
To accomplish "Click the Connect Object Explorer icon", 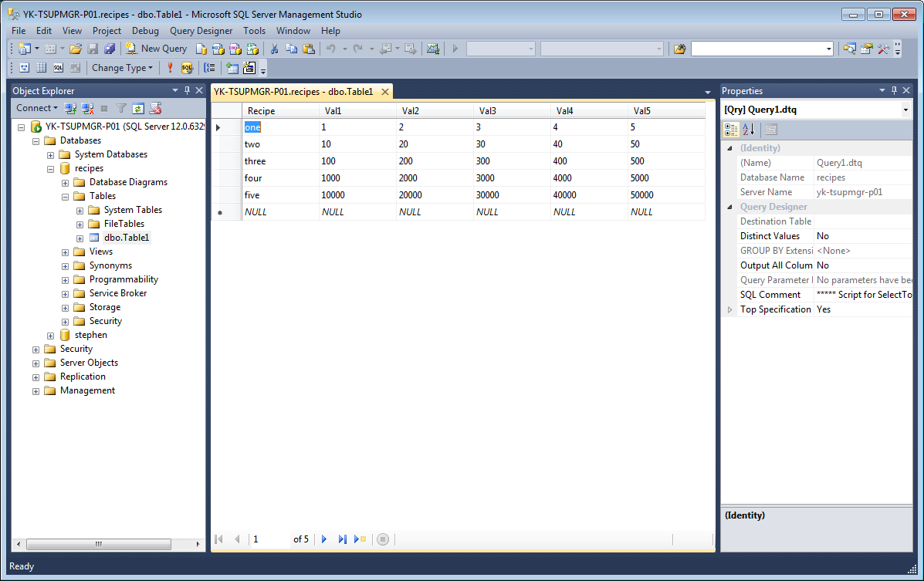I will (70, 109).
